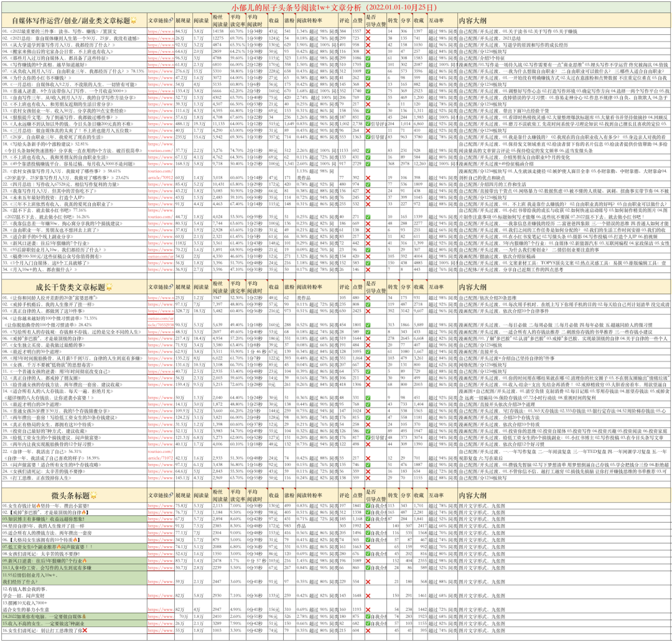The height and width of the screenshot is (642, 672).
Task: Select the green cell 15.收入不高的女生，一定要做这7种副业
Action: [75, 623]
